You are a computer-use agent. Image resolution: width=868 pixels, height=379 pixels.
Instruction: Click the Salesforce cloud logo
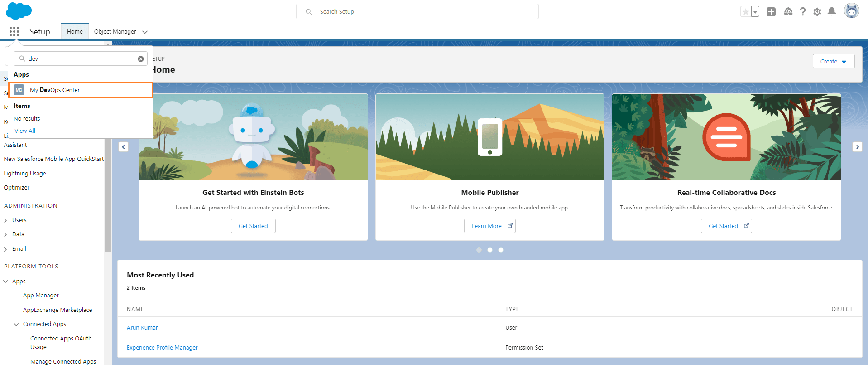click(x=19, y=11)
